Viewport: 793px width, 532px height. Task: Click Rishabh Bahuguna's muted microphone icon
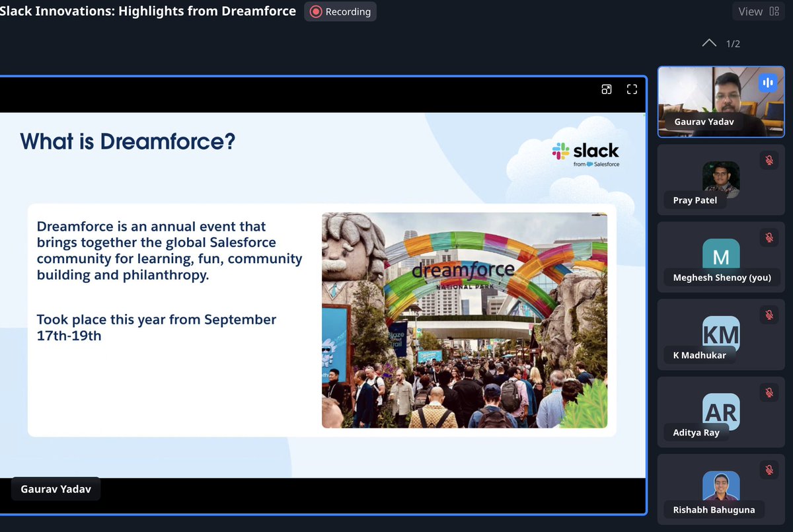[x=769, y=469]
